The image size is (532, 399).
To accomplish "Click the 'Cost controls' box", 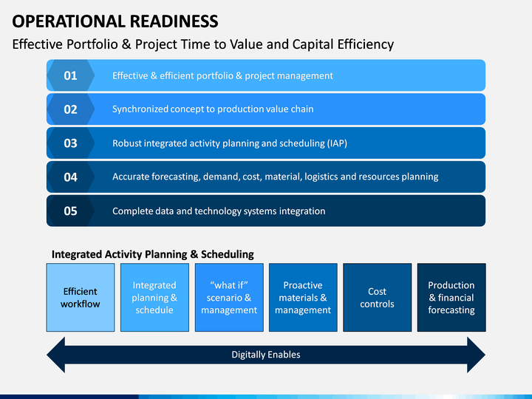I will 378,298.
